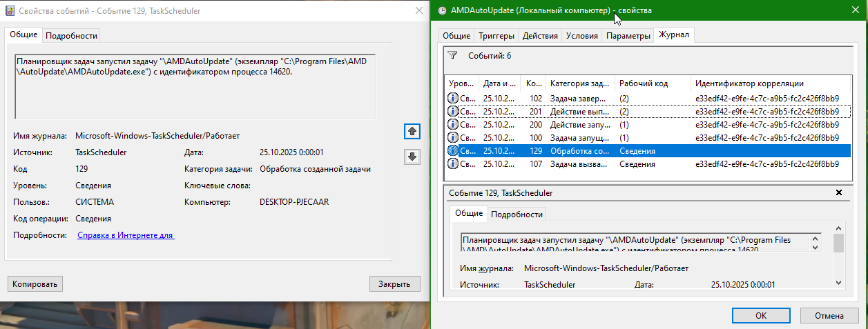
Task: Click info icon of event row 201
Action: point(453,111)
